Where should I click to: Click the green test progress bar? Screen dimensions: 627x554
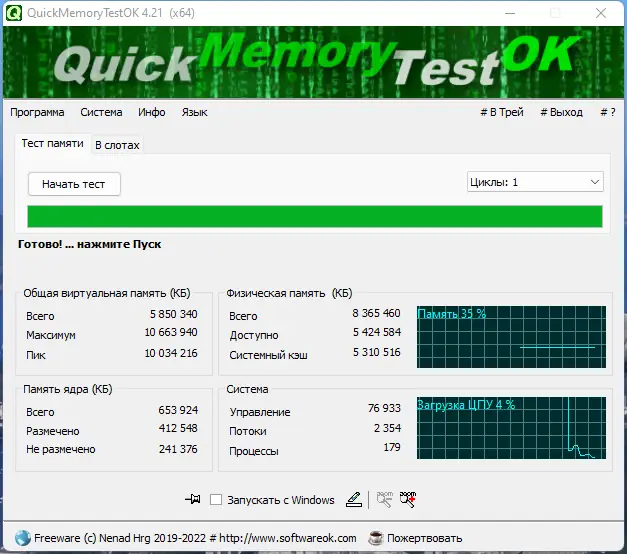315,216
